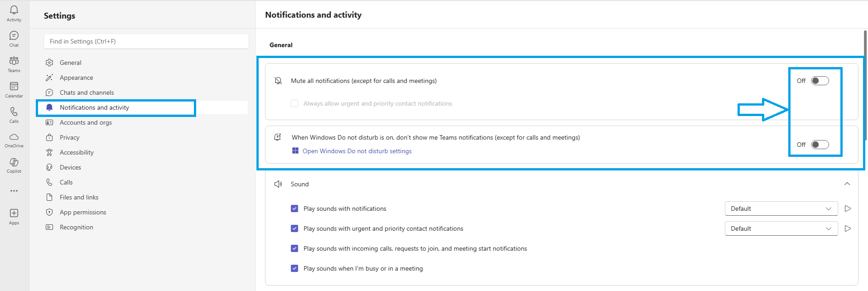Uncheck Play sounds with notifications
This screenshot has height=291, width=868.
[x=294, y=209]
